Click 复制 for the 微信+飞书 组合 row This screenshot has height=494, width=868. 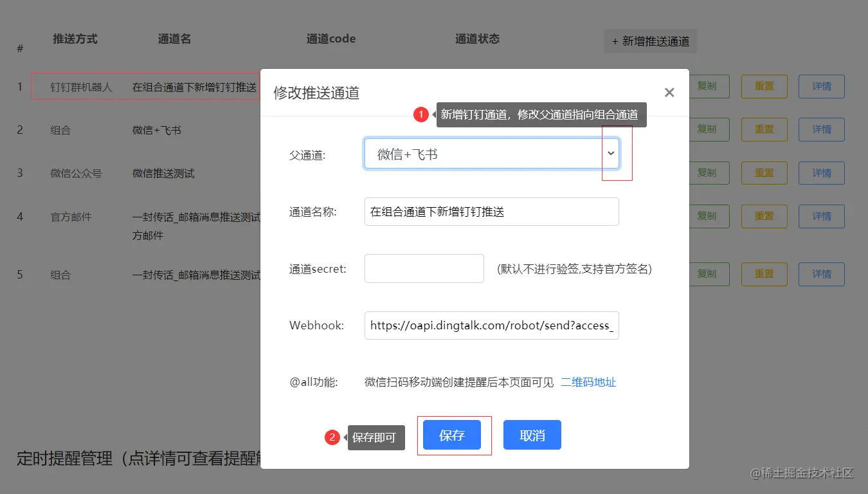[x=709, y=129]
